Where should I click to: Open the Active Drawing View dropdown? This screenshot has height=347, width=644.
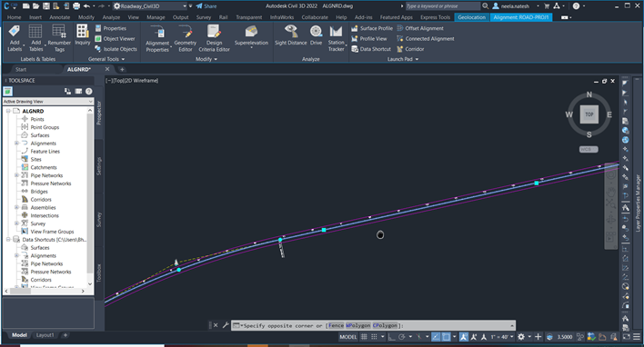pyautogui.click(x=48, y=102)
